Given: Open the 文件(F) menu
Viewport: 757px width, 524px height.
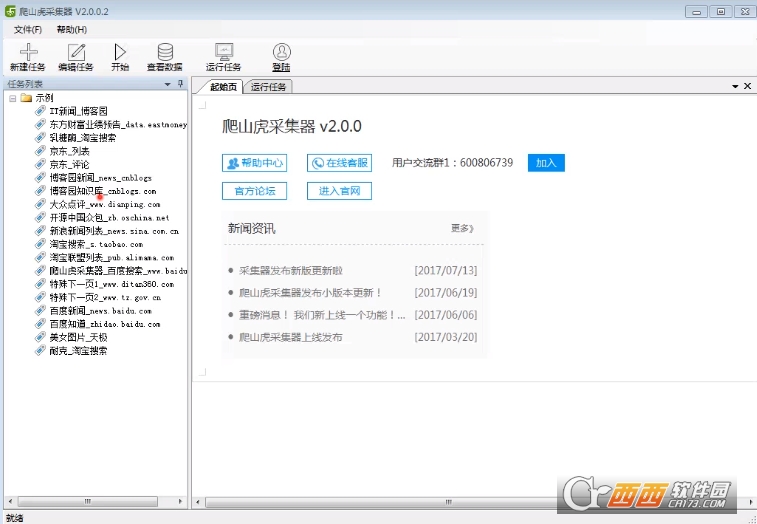Looking at the screenshot, I should [28, 29].
